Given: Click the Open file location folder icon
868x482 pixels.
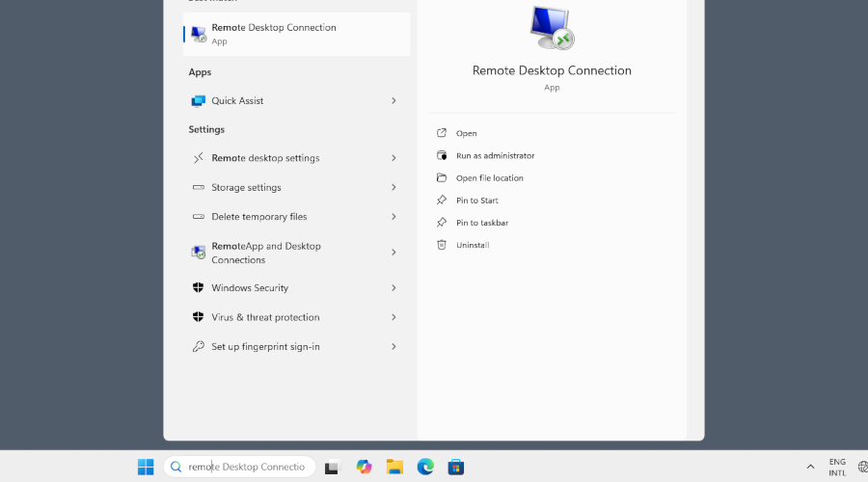Looking at the screenshot, I should [441, 177].
